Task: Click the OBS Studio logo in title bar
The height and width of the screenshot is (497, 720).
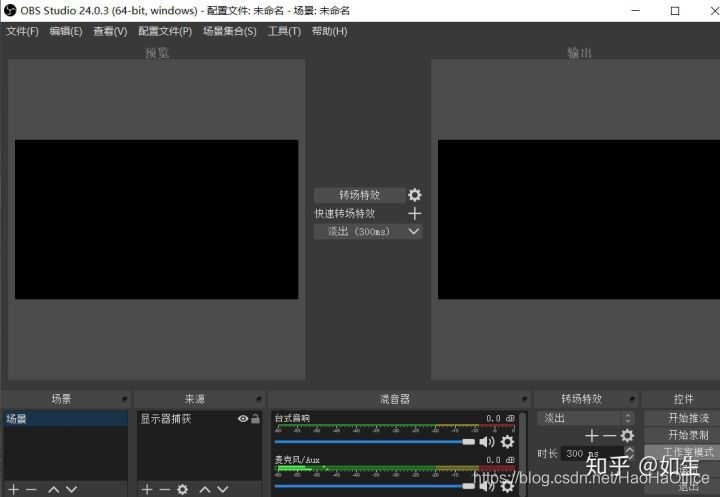Action: click(10, 10)
